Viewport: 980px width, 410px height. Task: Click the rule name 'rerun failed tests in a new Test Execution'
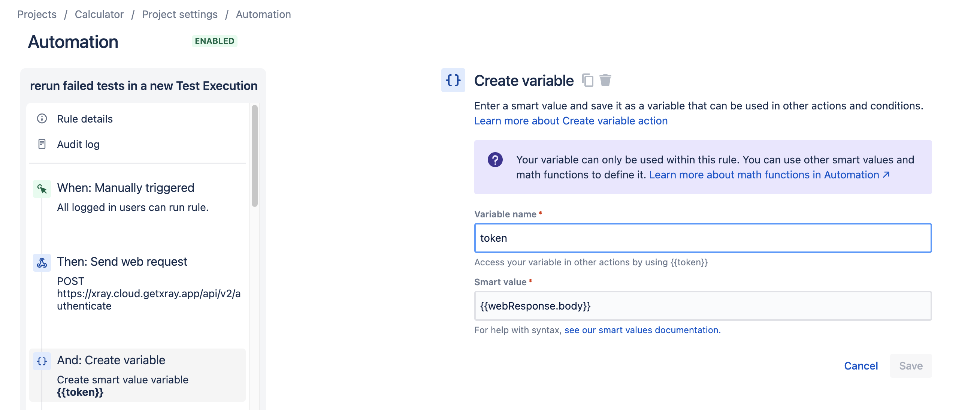144,86
